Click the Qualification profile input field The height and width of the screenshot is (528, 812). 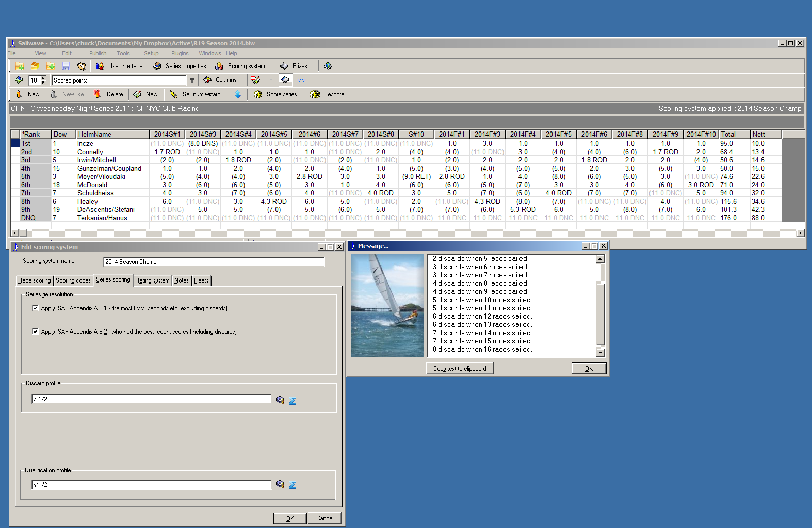pyautogui.click(x=152, y=485)
